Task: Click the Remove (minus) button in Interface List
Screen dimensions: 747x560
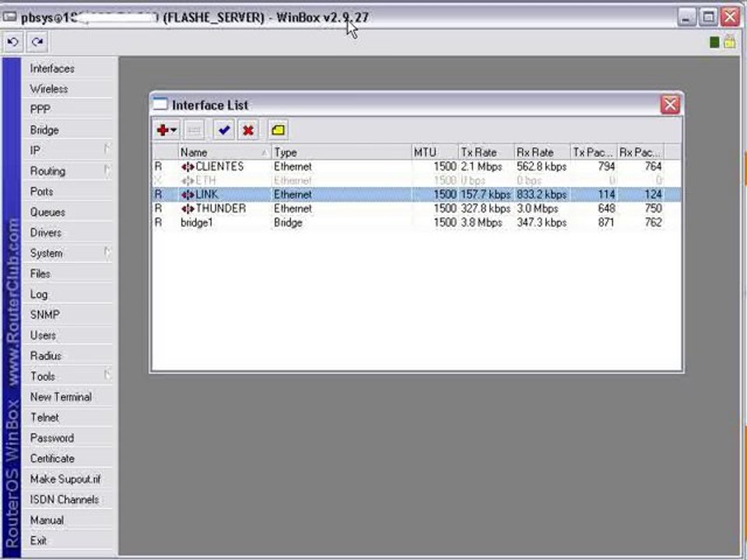Action: [x=194, y=130]
